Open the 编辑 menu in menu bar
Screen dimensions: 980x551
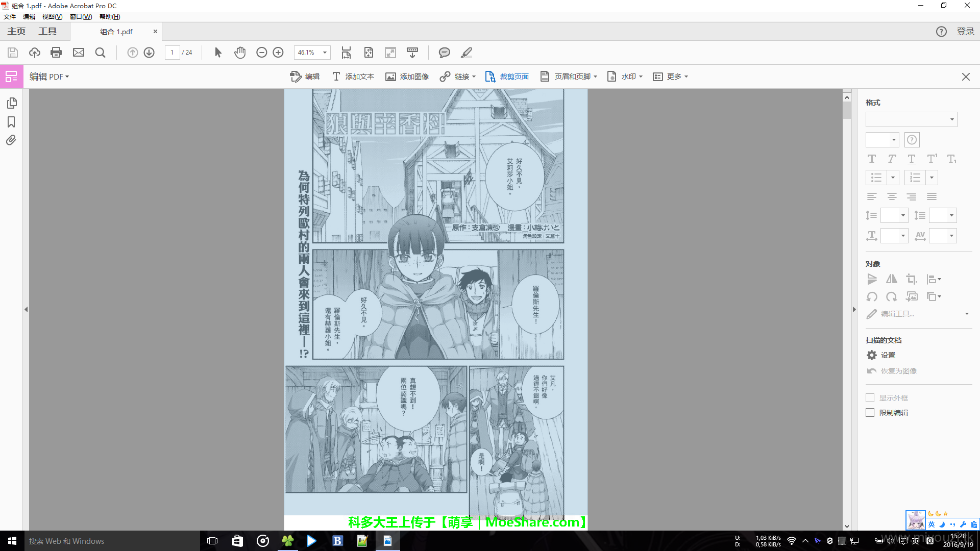coord(29,17)
